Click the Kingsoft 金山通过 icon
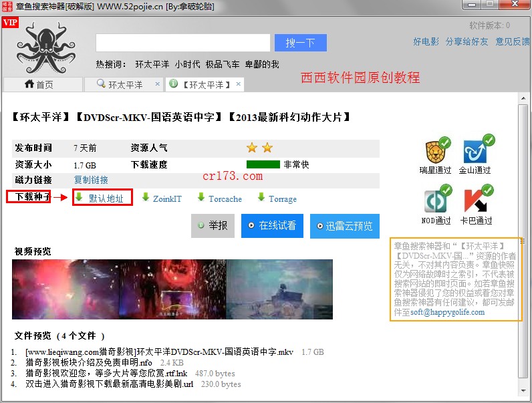This screenshot has width=532, height=403. [x=479, y=148]
